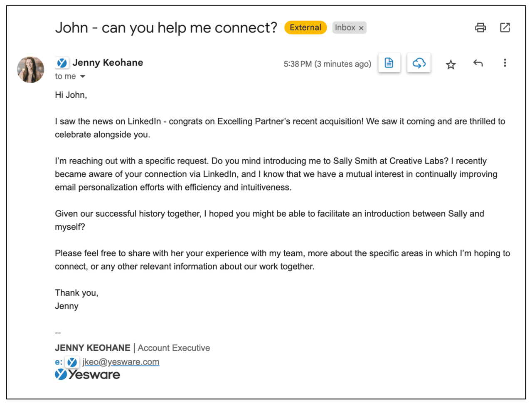532x406 pixels.
Task: Click Yesware icon beside signature email address
Action: [x=72, y=362]
